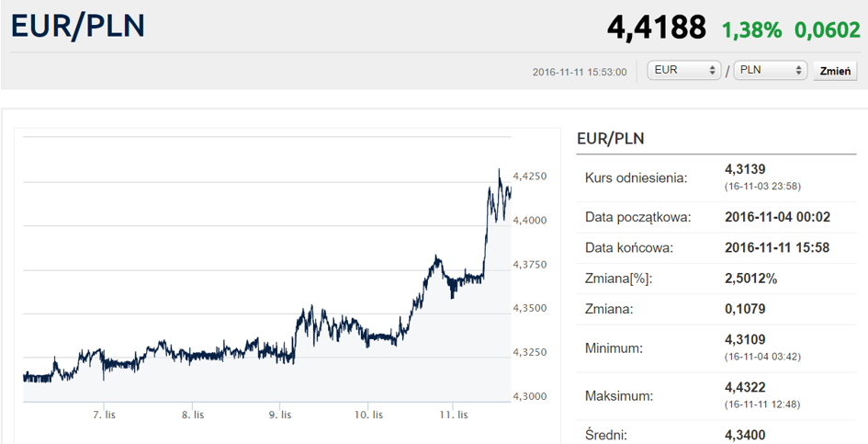The width and height of the screenshot is (868, 444).
Task: Click the '9. lis' date label on chart
Action: tap(280, 416)
